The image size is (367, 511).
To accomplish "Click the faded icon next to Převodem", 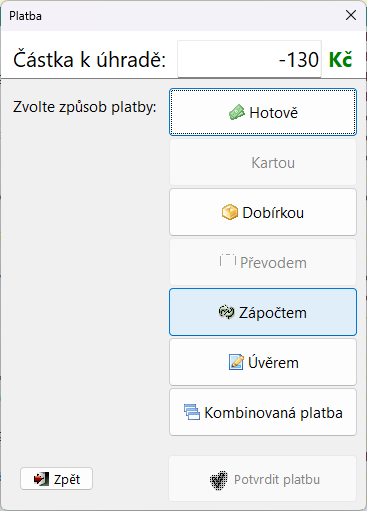I will coord(228,261).
